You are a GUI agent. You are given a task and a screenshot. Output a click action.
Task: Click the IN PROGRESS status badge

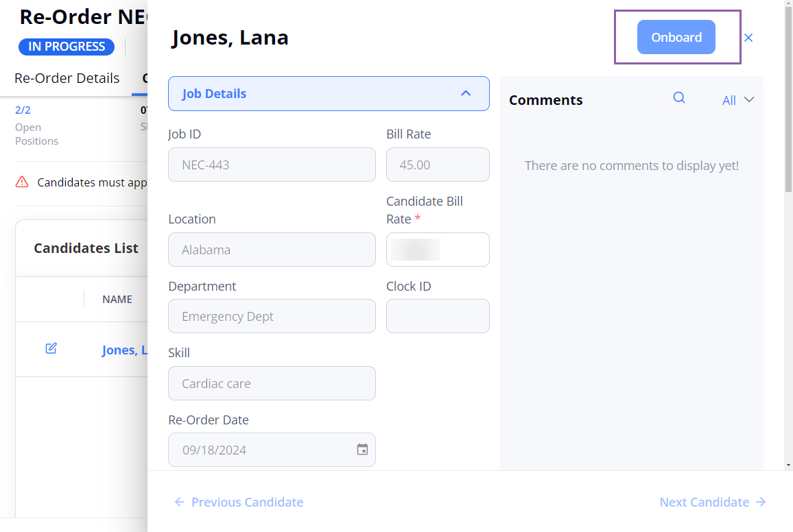(x=67, y=47)
